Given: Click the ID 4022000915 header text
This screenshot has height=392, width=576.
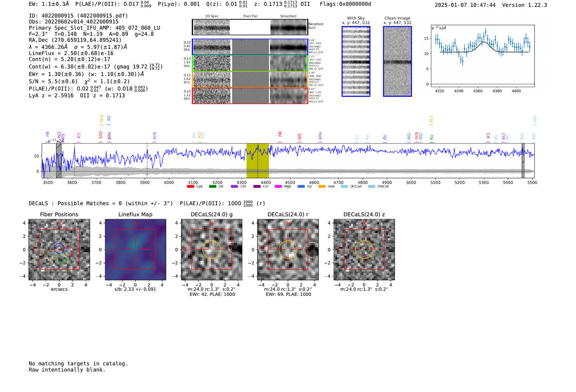Looking at the screenshot, I should [78, 16].
